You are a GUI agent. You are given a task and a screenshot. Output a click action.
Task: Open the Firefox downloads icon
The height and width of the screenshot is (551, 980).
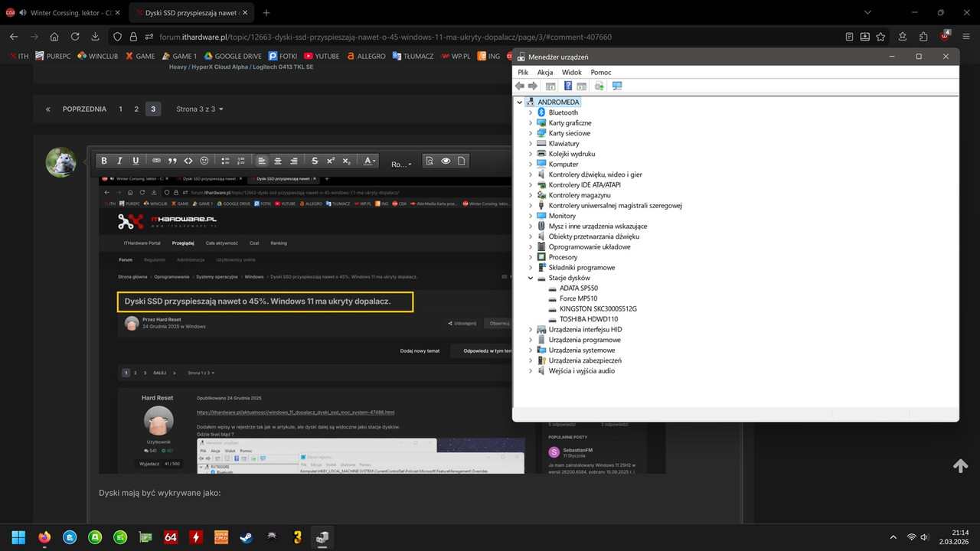(95, 37)
